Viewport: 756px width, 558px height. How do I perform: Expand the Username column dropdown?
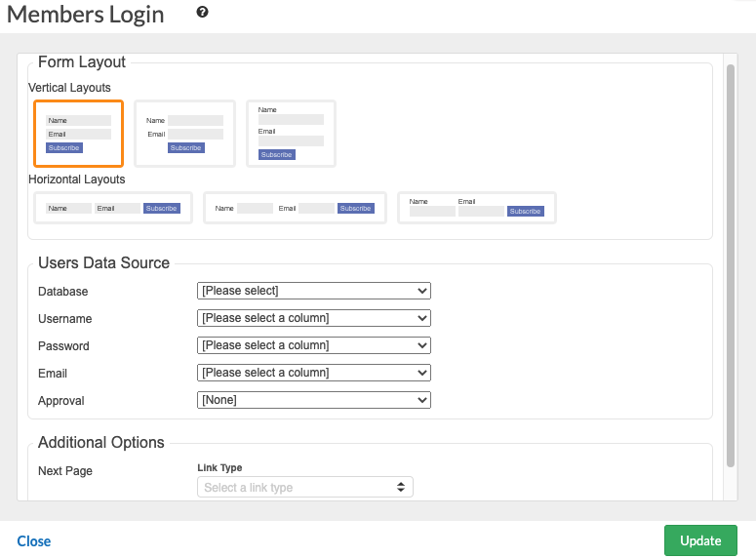tap(313, 318)
